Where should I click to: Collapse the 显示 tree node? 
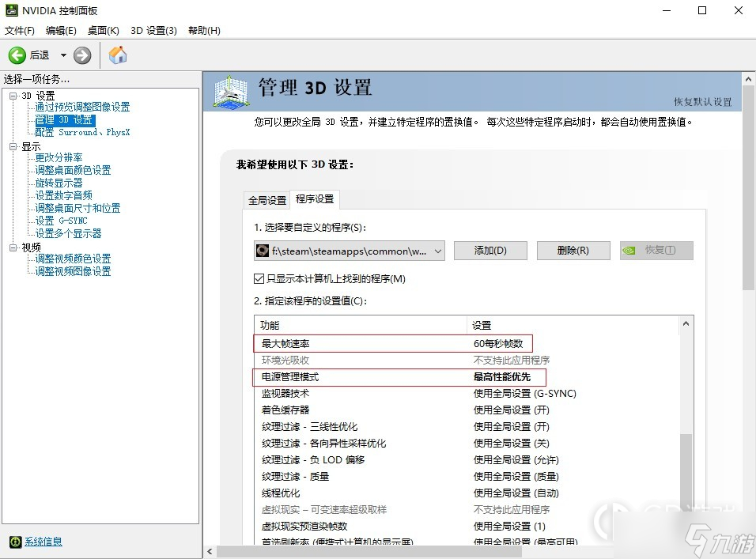click(13, 146)
